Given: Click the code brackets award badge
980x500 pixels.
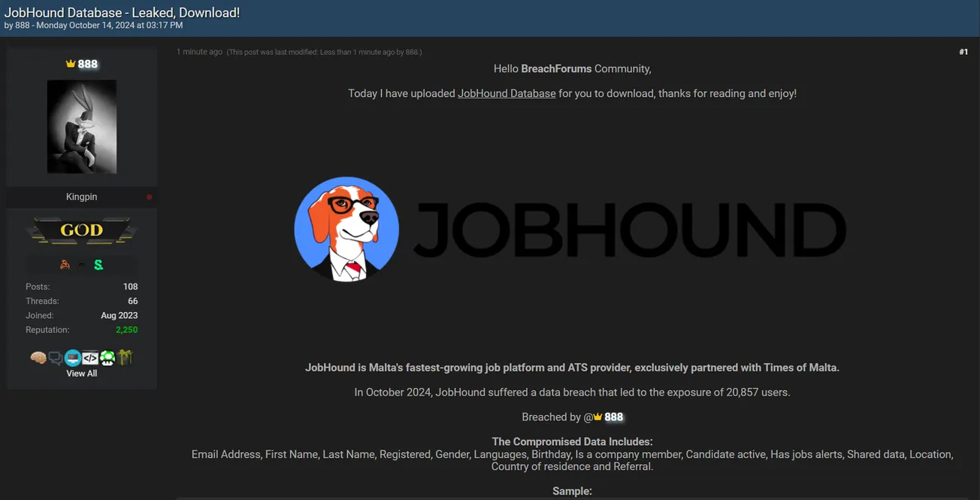Looking at the screenshot, I should tap(90, 358).
